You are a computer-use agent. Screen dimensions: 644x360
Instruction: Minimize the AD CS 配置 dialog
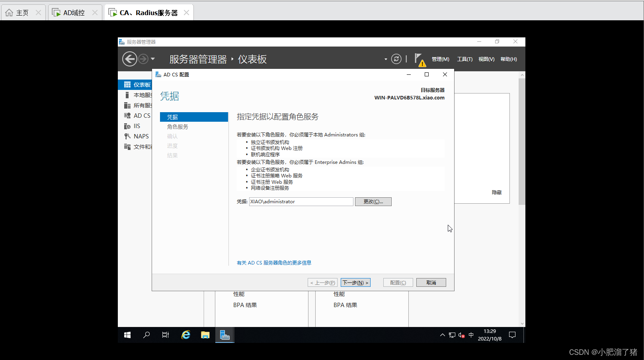click(409, 74)
